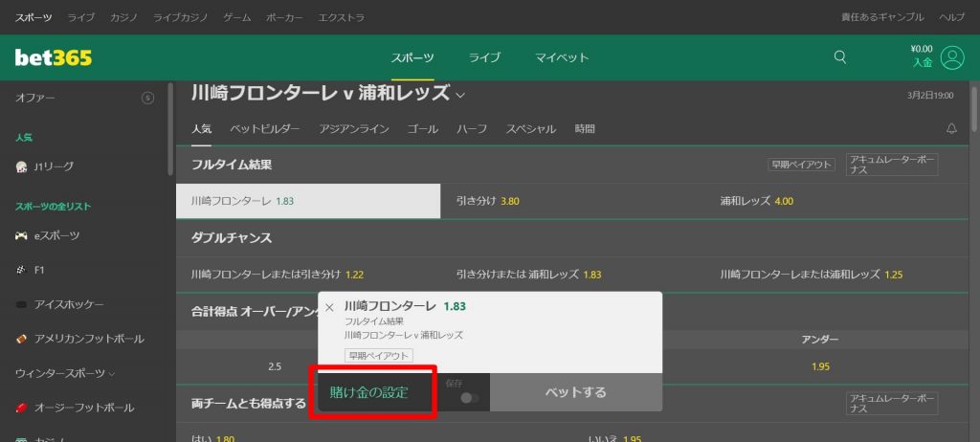
Task: Click the notification bell icon
Action: pyautogui.click(x=952, y=129)
